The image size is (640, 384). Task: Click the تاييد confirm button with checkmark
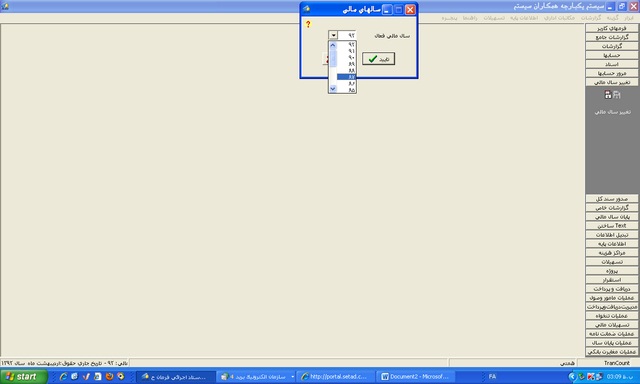click(378, 59)
